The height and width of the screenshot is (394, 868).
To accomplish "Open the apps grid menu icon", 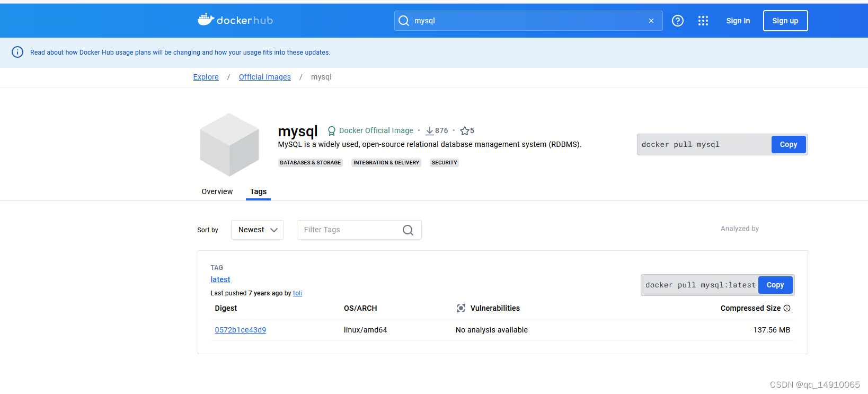I will click(703, 21).
